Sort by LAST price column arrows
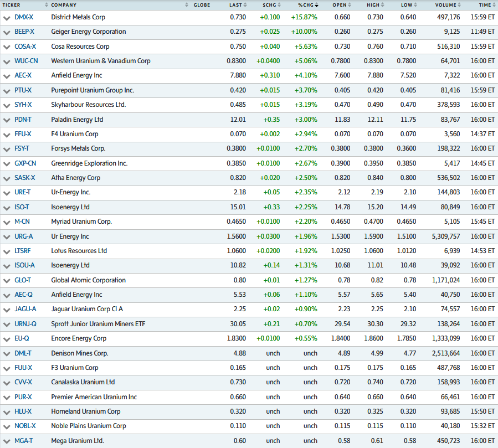This screenshot has height=448, width=498. click(x=245, y=5)
